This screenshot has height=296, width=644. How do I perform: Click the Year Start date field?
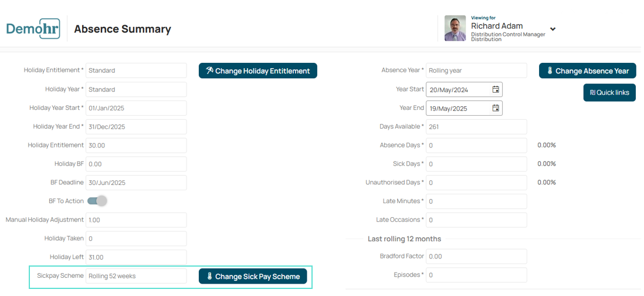[464, 89]
